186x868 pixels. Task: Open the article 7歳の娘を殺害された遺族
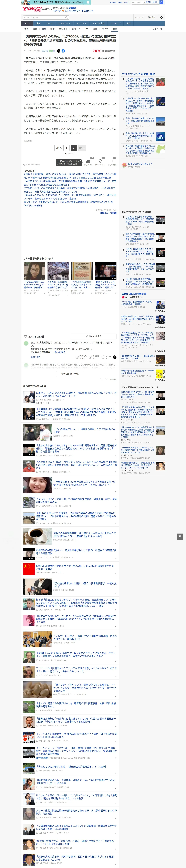(x=85, y=585)
